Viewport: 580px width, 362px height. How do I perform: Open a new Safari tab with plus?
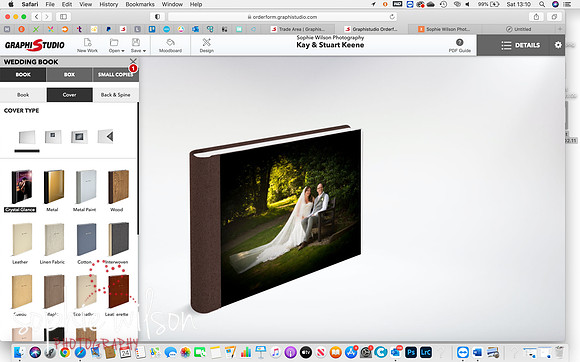pos(560,29)
